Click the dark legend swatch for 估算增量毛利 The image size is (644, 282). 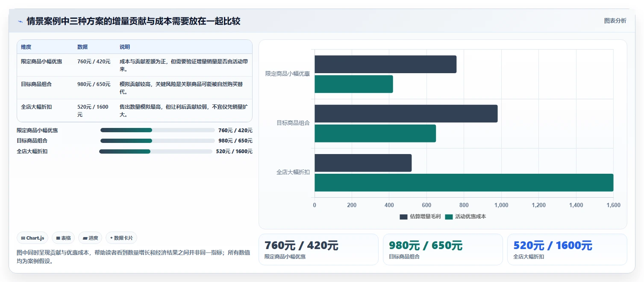pyautogui.click(x=403, y=217)
